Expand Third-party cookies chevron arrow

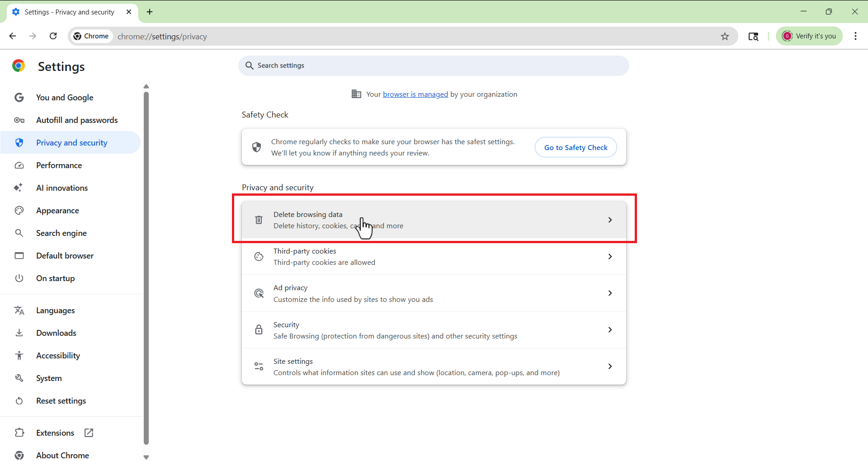(610, 257)
